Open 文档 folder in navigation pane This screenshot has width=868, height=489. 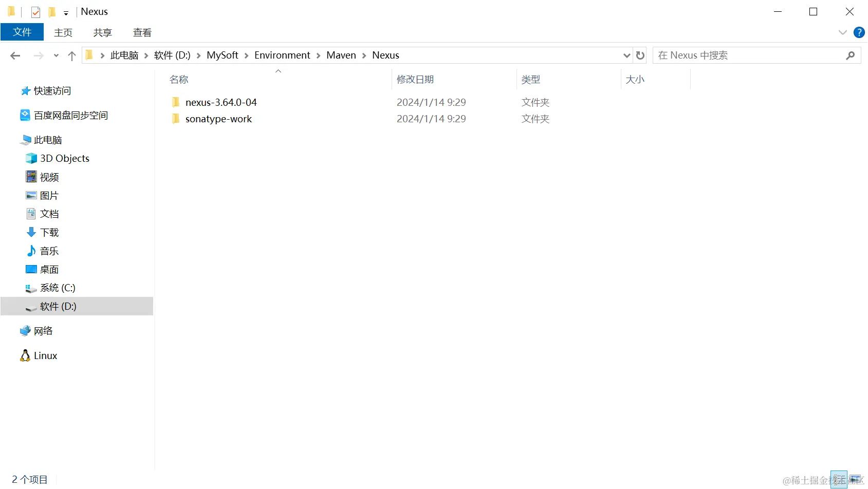[49, 214]
